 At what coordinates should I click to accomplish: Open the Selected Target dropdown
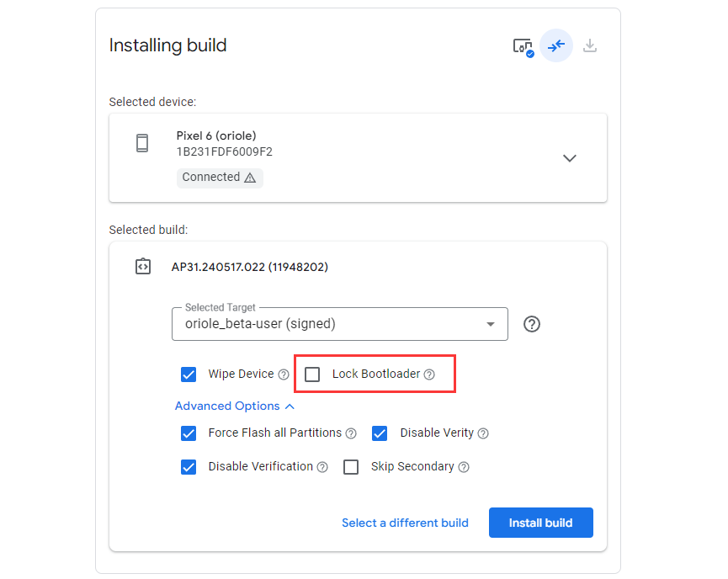[x=340, y=324]
